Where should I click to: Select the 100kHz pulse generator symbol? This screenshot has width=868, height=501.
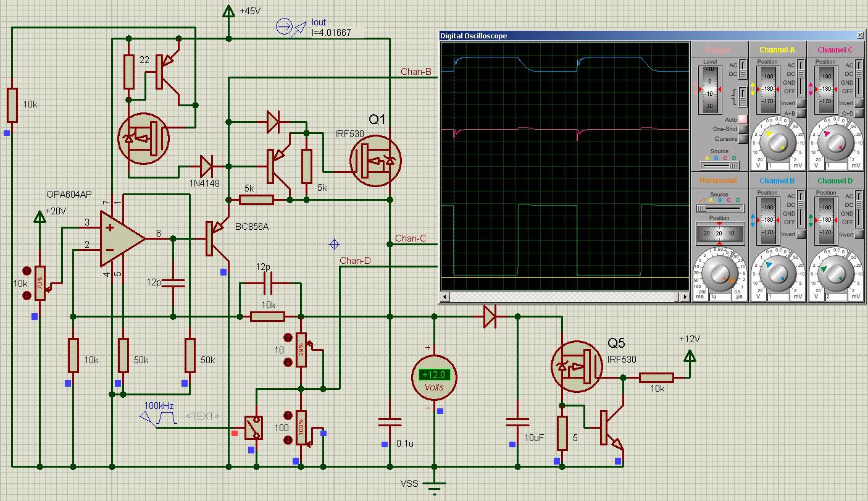click(x=159, y=418)
